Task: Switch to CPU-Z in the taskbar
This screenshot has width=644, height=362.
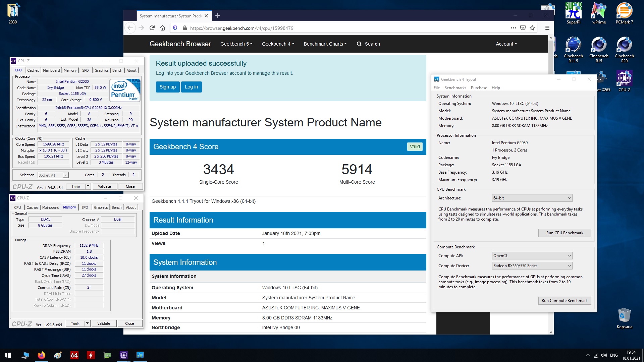Action: point(124,355)
